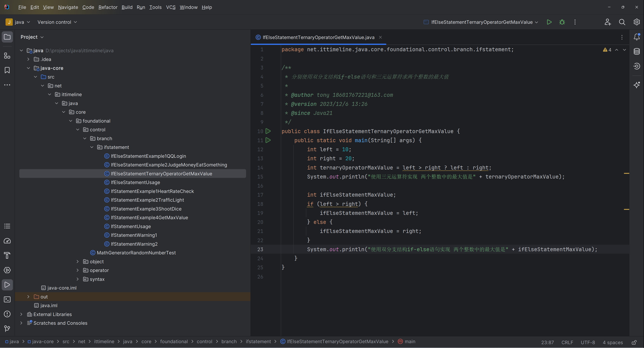Open the Build menu
This screenshot has height=348, width=644.
click(127, 7)
